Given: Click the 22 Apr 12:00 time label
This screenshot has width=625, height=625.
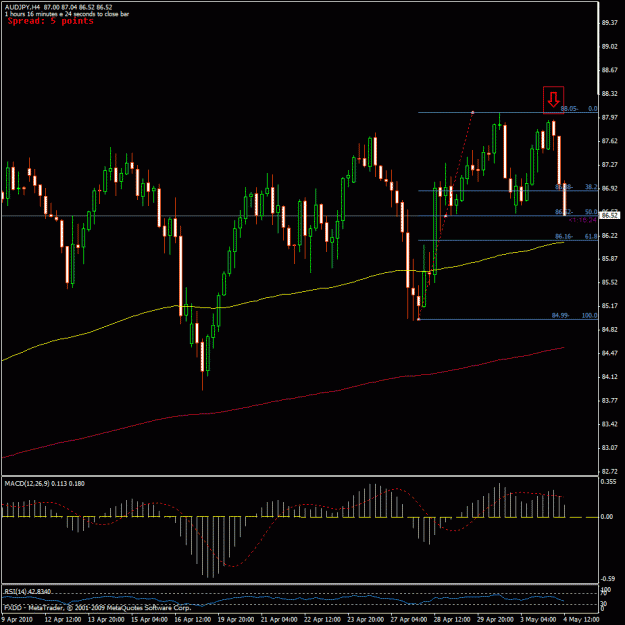Looking at the screenshot, I should point(322,619).
